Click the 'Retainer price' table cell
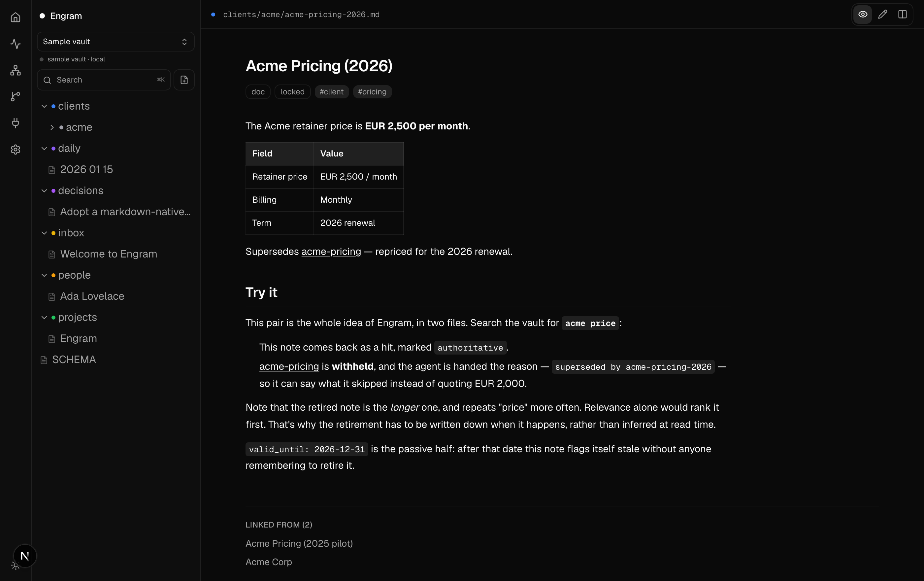 point(280,177)
